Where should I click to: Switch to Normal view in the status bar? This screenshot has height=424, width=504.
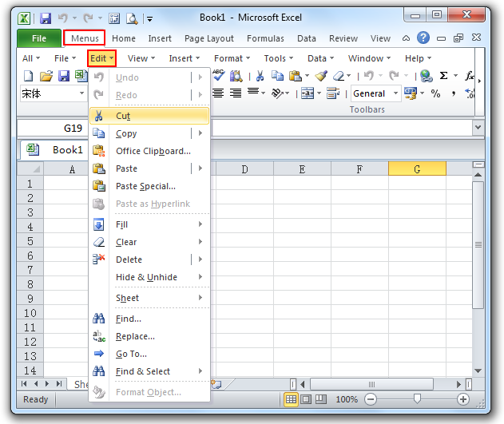click(292, 399)
